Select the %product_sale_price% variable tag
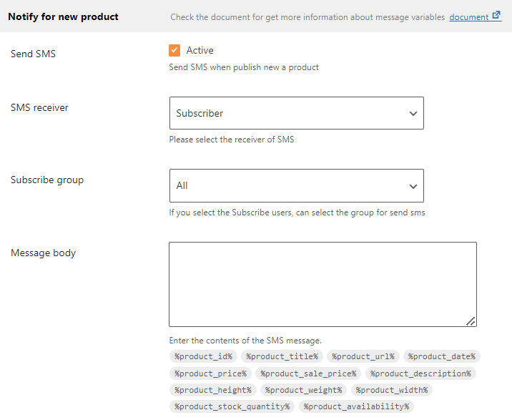Viewport: 512px width, 420px height. (x=308, y=373)
